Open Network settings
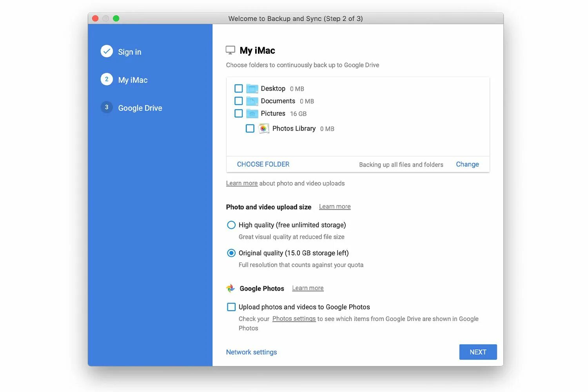This screenshot has width=588, height=392. (251, 352)
